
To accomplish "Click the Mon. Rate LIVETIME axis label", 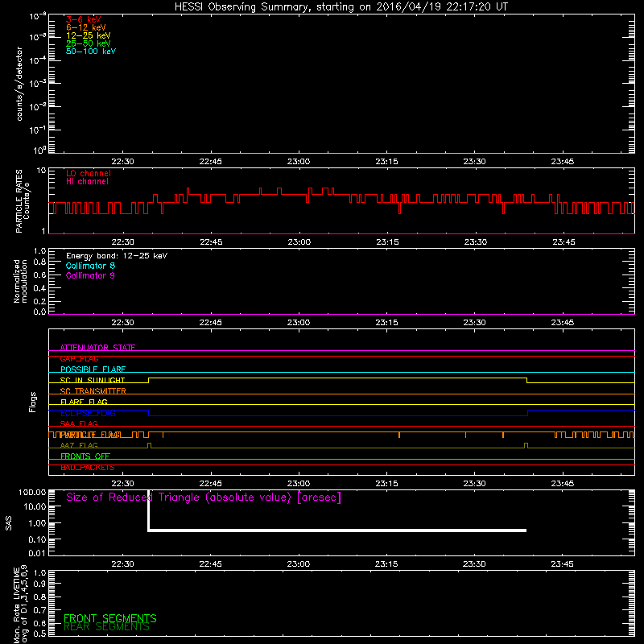I will (20, 604).
